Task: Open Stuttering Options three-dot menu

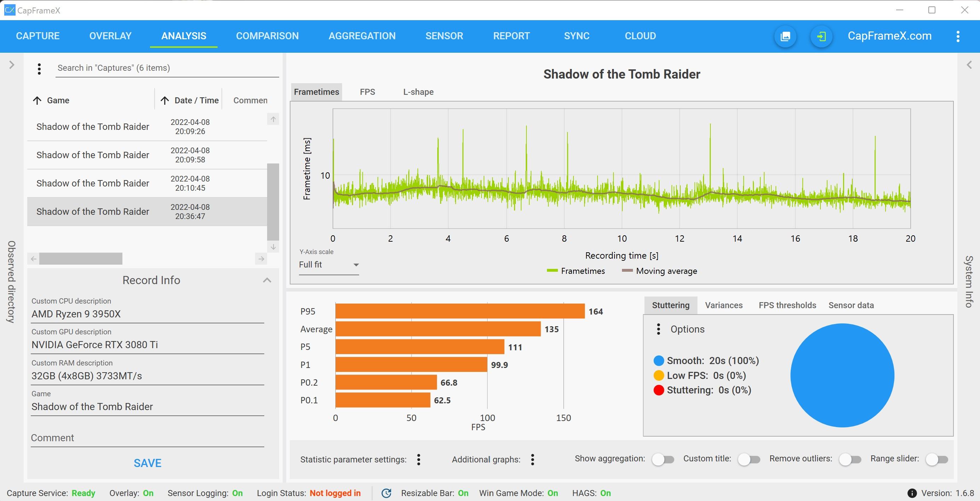Action: pos(658,329)
